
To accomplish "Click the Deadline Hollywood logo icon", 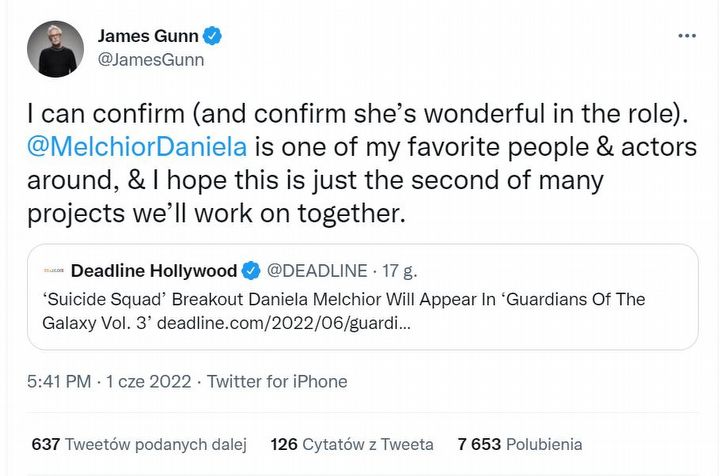I will point(54,271).
